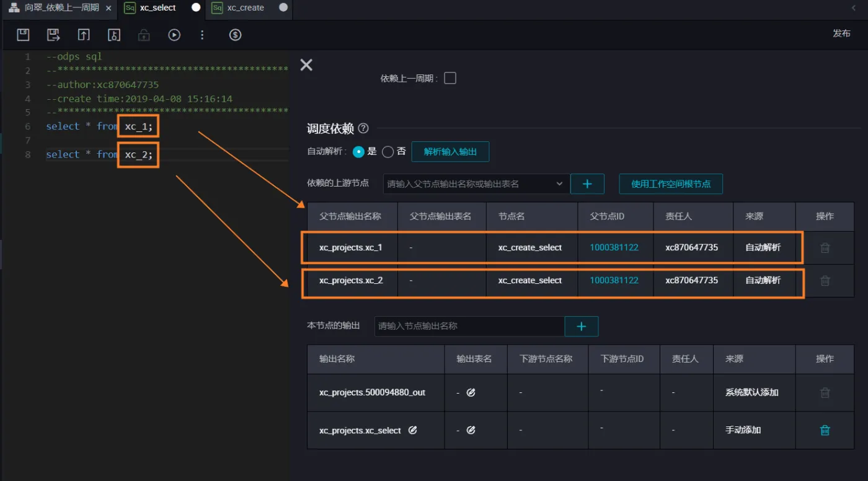868x481 pixels.
Task: Click code line 8 'select * from xc_2;'
Action: tap(99, 154)
